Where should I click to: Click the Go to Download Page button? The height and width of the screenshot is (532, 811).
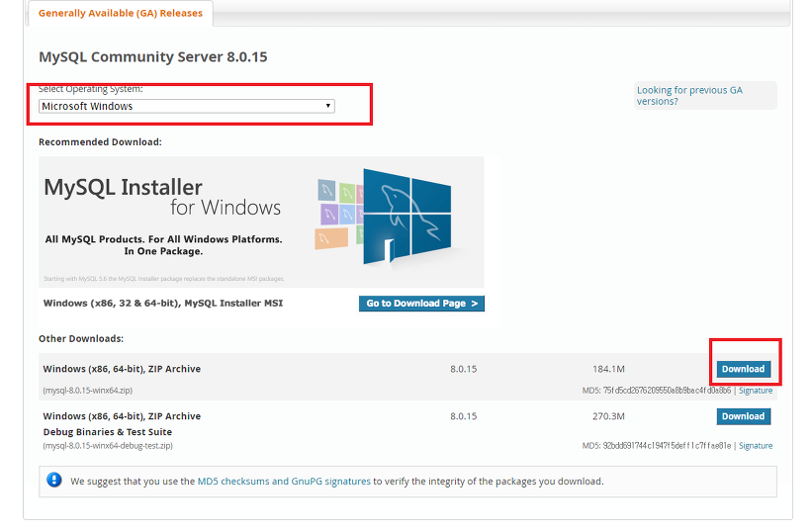[x=421, y=304]
